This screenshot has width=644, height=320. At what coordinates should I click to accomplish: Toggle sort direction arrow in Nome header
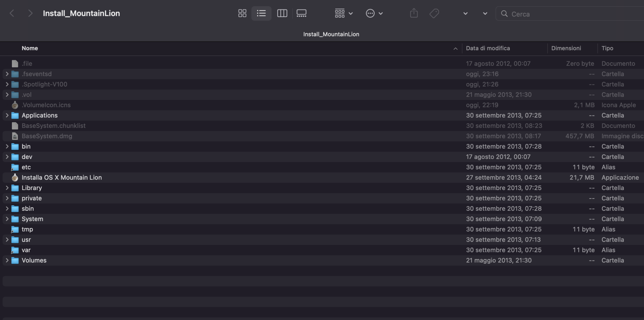(455, 49)
